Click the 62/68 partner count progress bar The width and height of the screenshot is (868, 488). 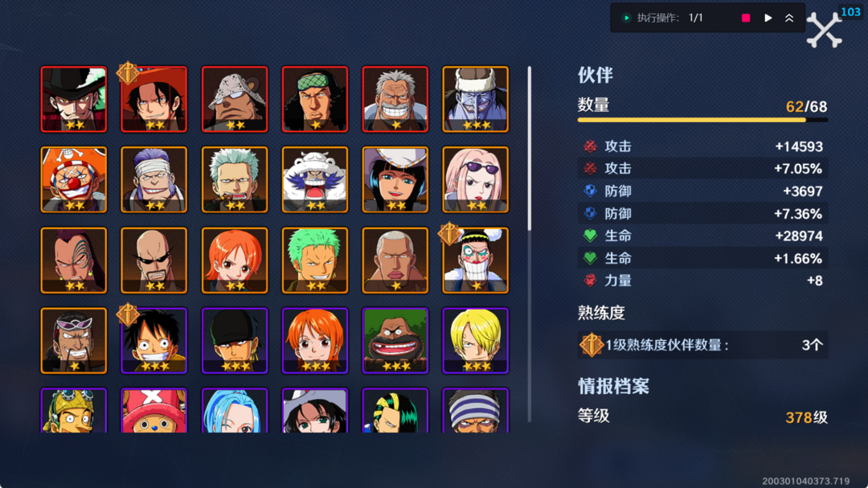(x=702, y=120)
